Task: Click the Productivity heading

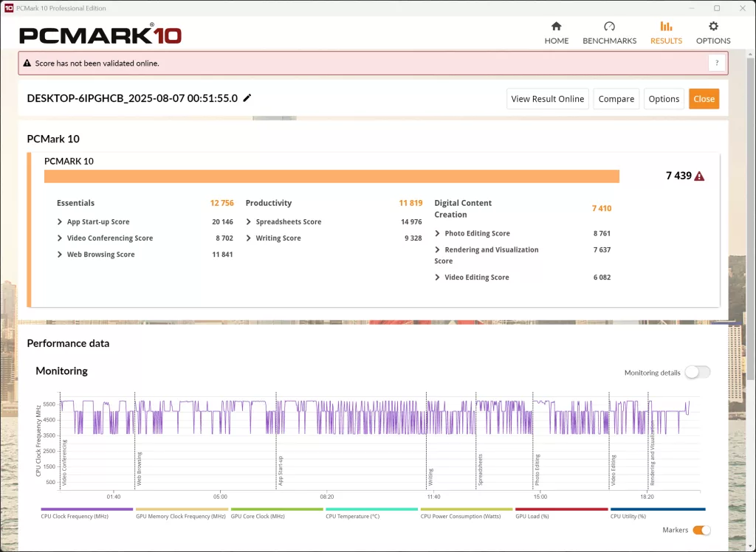Action: click(269, 203)
